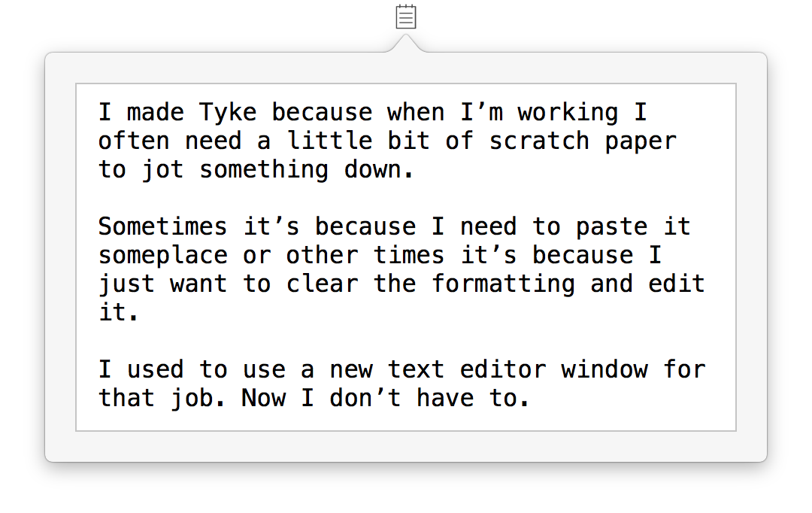Click the word 'paste' in the second paragraph
Viewport: 812px width, 513px height.
click(x=611, y=226)
